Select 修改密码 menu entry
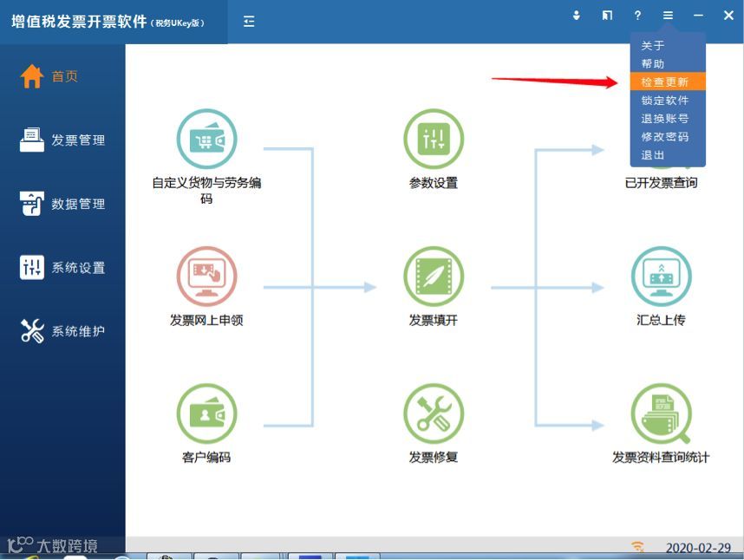The image size is (744, 560). pyautogui.click(x=668, y=137)
